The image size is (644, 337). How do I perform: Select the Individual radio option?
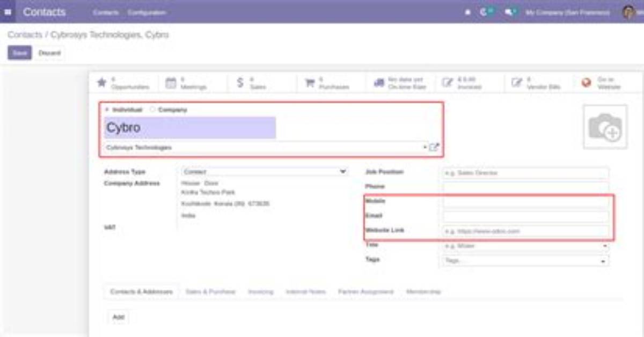pos(107,109)
